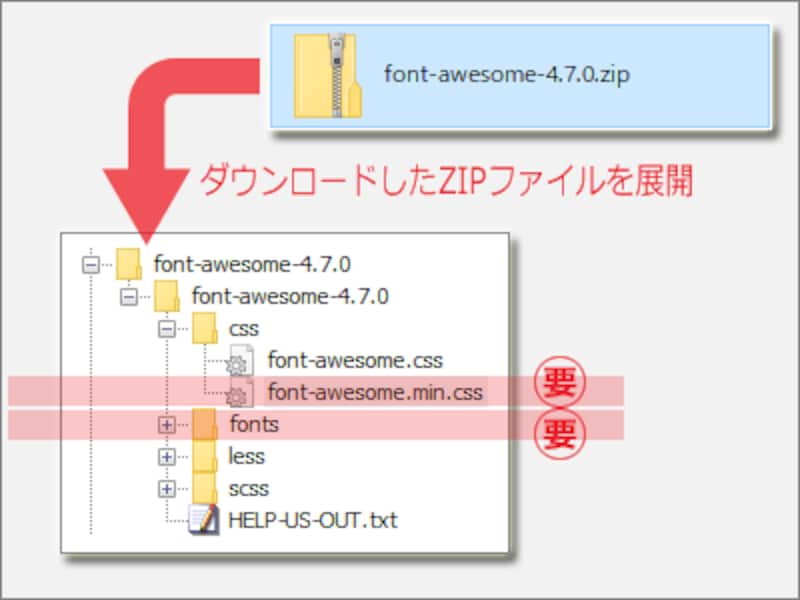Screen dimensions: 800x600
Task: Expand the scss folder node
Action: pos(167,489)
